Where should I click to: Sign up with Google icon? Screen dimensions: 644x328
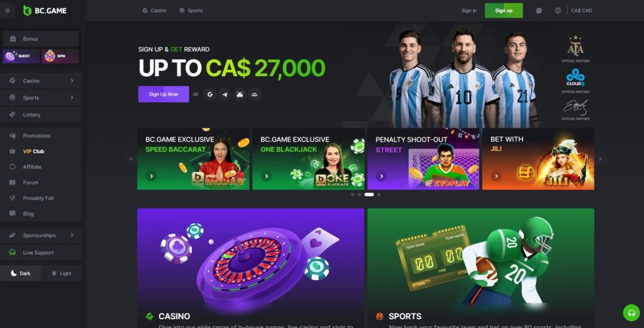click(210, 94)
